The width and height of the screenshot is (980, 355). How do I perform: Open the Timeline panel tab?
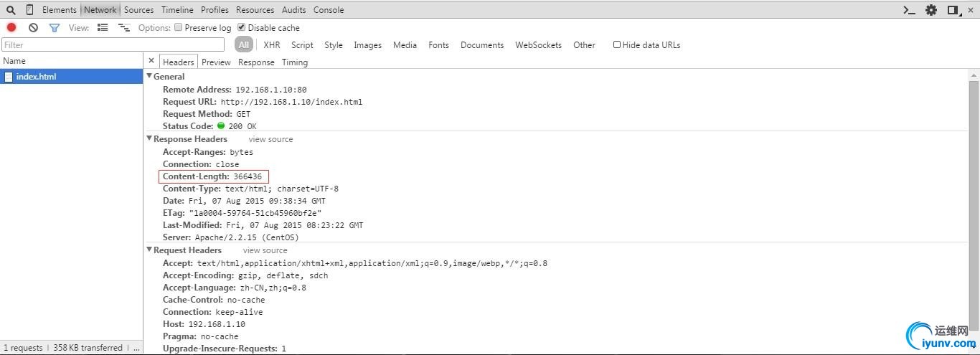click(x=177, y=10)
